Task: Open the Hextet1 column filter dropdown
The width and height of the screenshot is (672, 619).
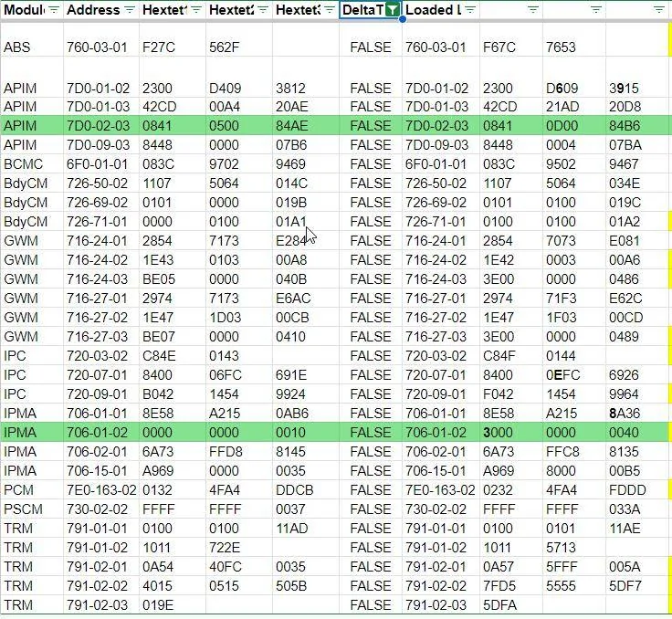Action: (x=196, y=9)
